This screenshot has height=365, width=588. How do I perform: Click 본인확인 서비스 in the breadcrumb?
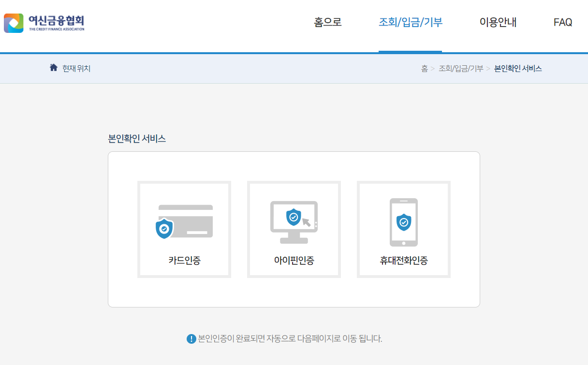[x=518, y=69]
